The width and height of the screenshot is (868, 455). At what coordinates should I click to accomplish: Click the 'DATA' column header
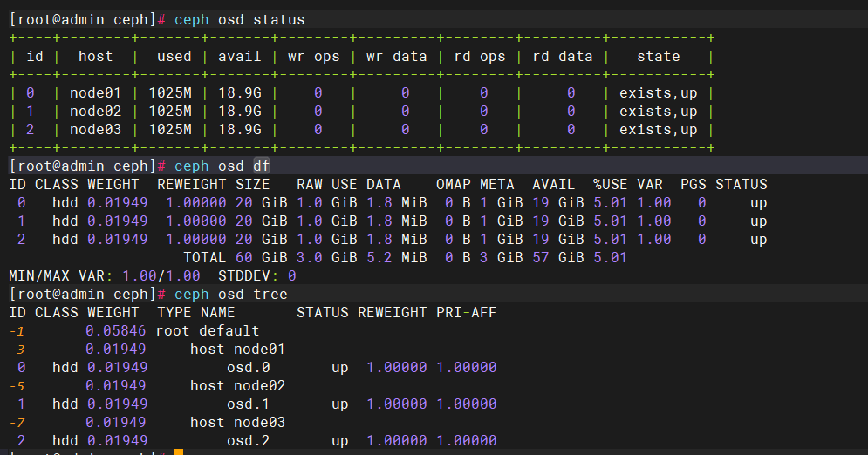pos(383,184)
